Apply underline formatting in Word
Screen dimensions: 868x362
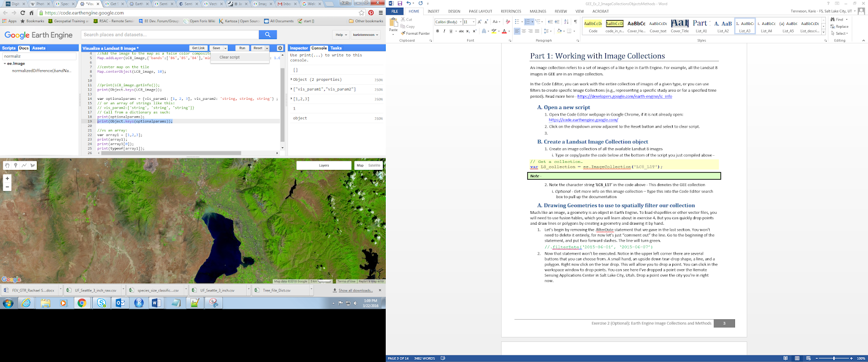pyautogui.click(x=451, y=31)
